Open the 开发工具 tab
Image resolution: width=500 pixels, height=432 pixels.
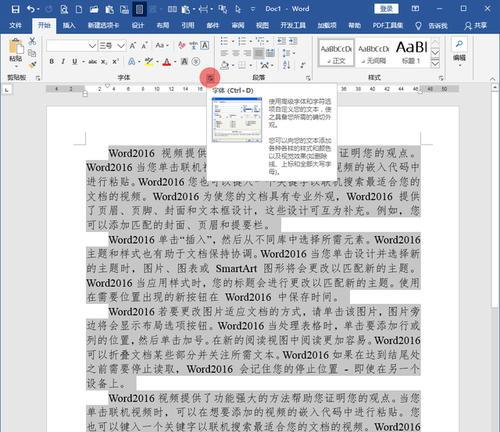[x=293, y=25]
